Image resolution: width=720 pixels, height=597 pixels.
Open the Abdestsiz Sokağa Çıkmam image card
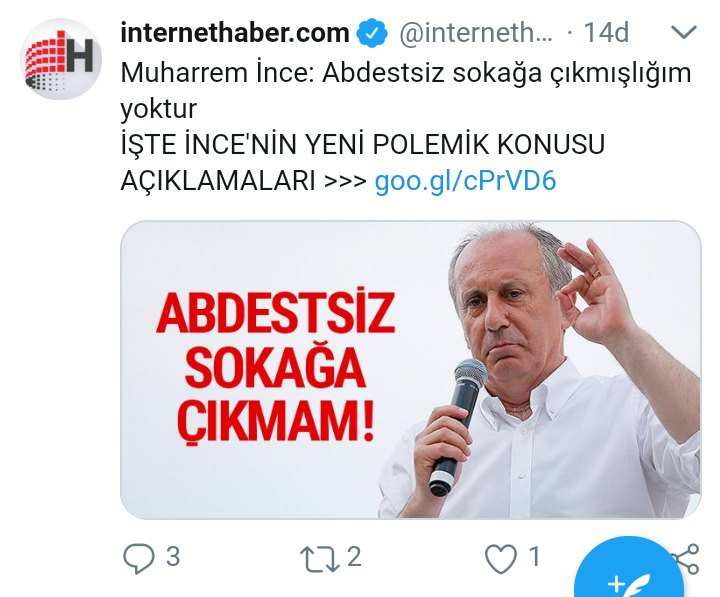411,370
